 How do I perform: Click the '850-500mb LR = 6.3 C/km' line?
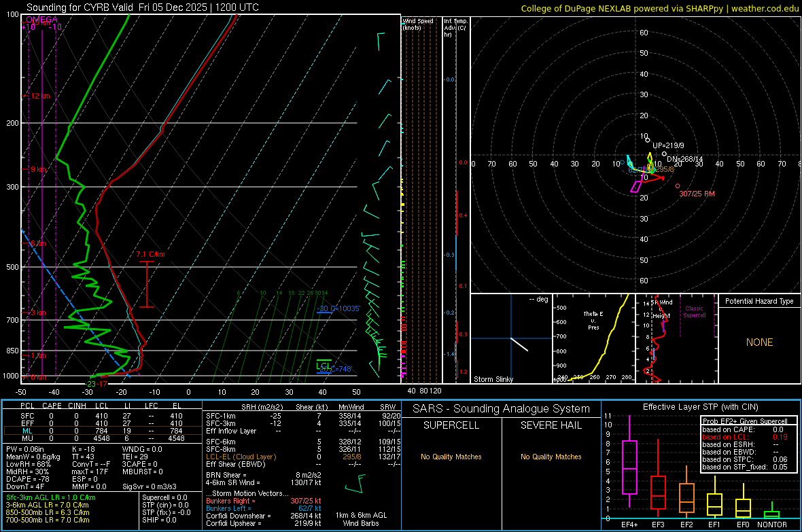[x=47, y=512]
